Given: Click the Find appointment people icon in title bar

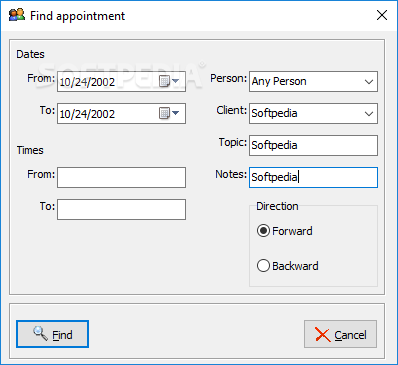Looking at the screenshot, I should (x=17, y=15).
